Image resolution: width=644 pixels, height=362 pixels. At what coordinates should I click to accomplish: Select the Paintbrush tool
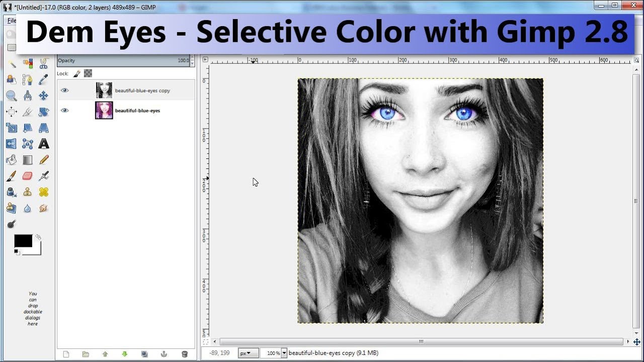(x=12, y=176)
